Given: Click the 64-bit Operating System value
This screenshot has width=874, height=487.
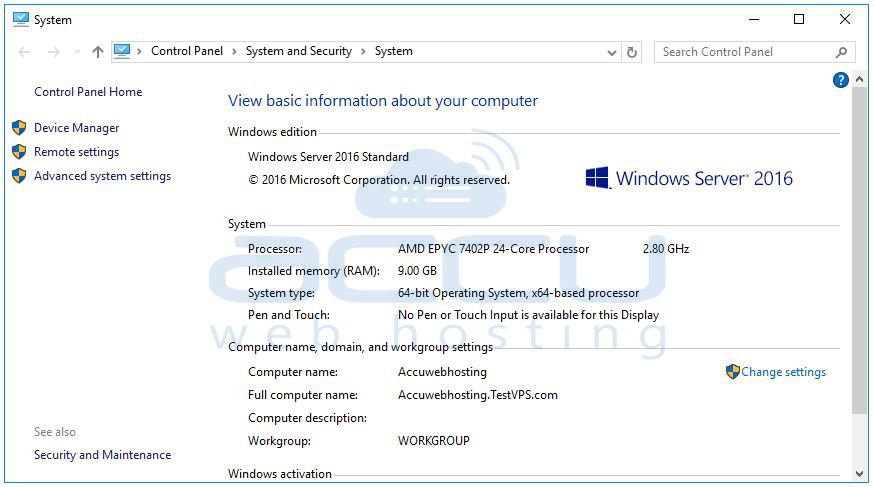Looking at the screenshot, I should click(x=518, y=293).
